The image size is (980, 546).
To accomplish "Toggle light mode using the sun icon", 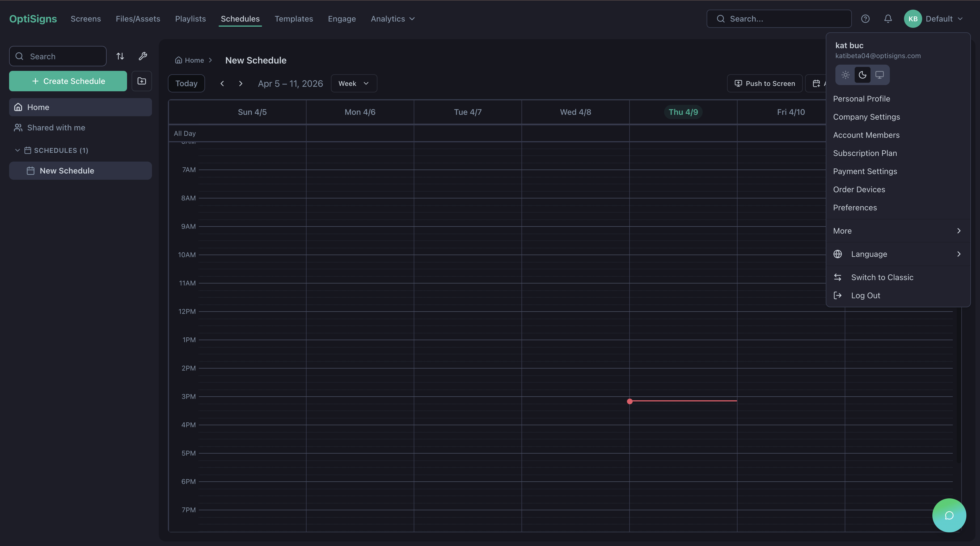I will point(845,75).
